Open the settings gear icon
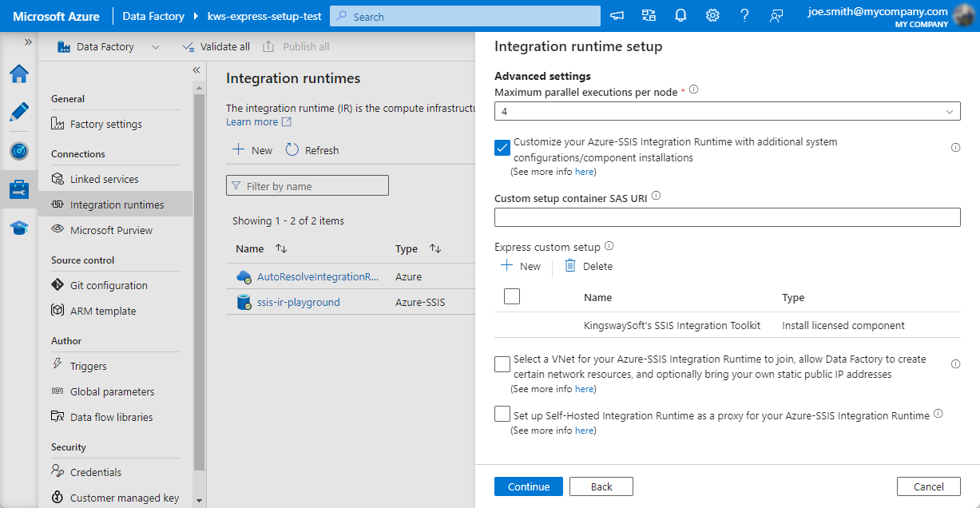 (712, 16)
